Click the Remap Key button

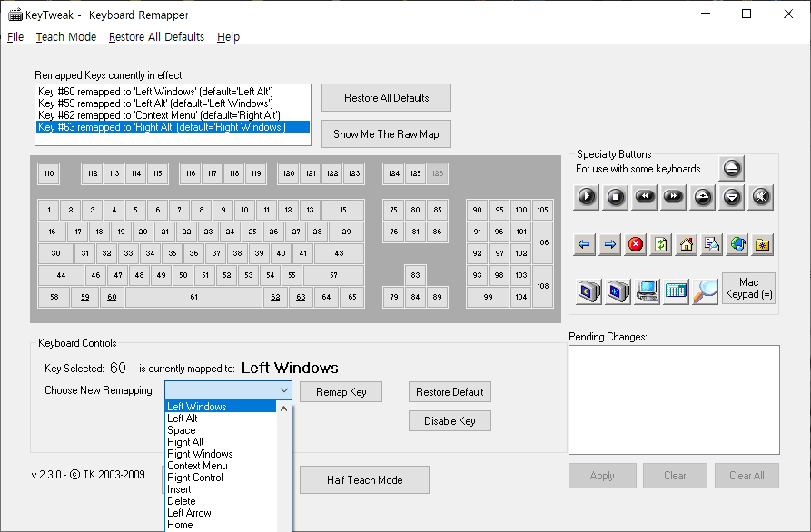[x=341, y=392]
